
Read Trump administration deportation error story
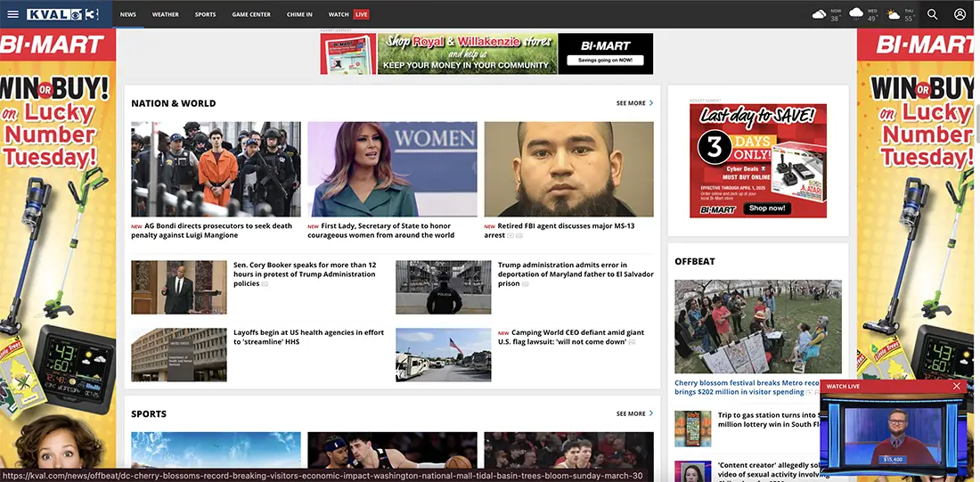click(x=576, y=274)
